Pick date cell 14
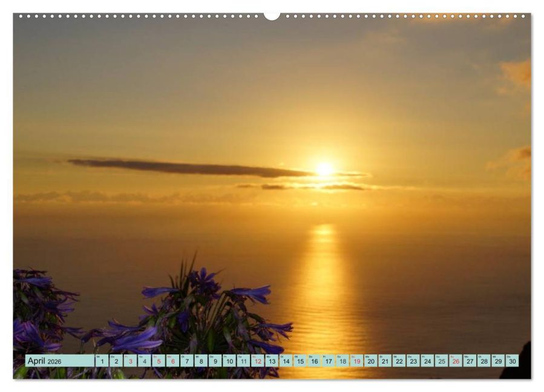This screenshot has height=392, width=544. click(286, 361)
